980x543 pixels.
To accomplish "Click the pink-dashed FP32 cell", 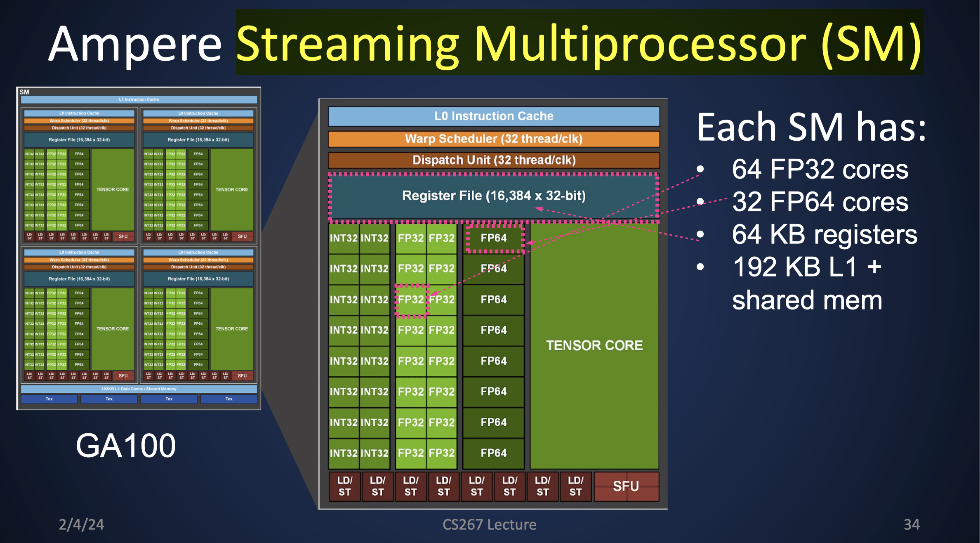I will tap(411, 300).
